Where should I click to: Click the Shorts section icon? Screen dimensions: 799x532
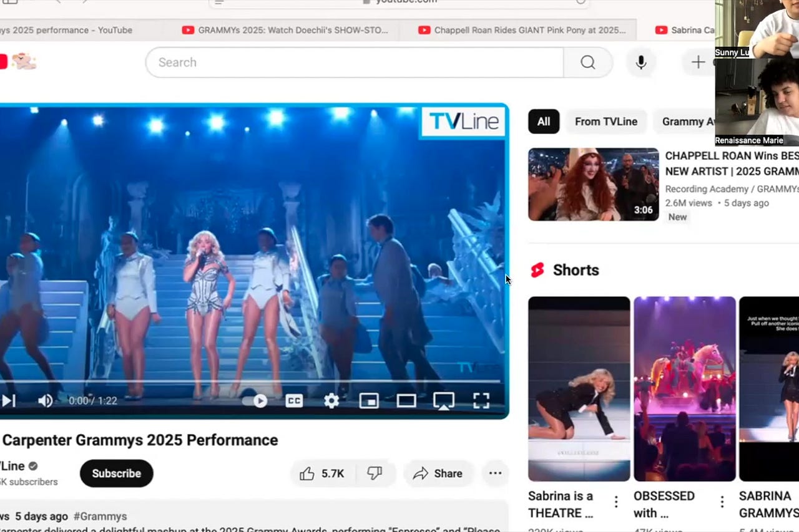tap(537, 270)
